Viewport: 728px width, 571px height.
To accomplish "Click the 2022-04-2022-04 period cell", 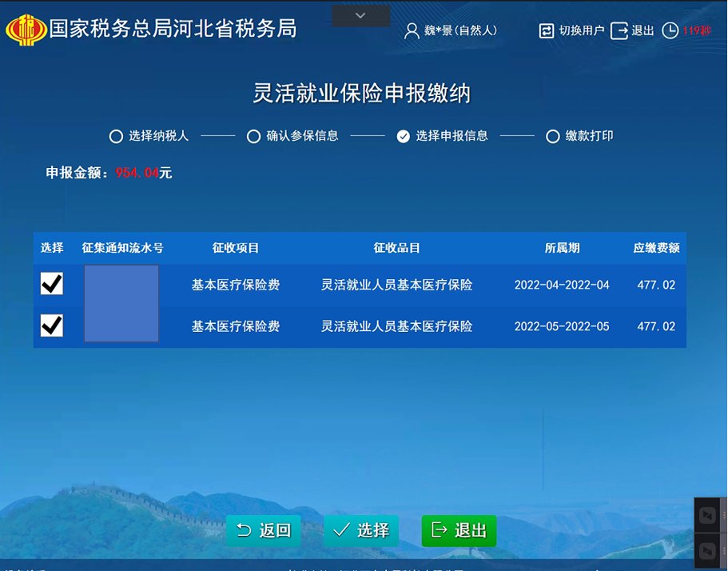I will 562,285.
